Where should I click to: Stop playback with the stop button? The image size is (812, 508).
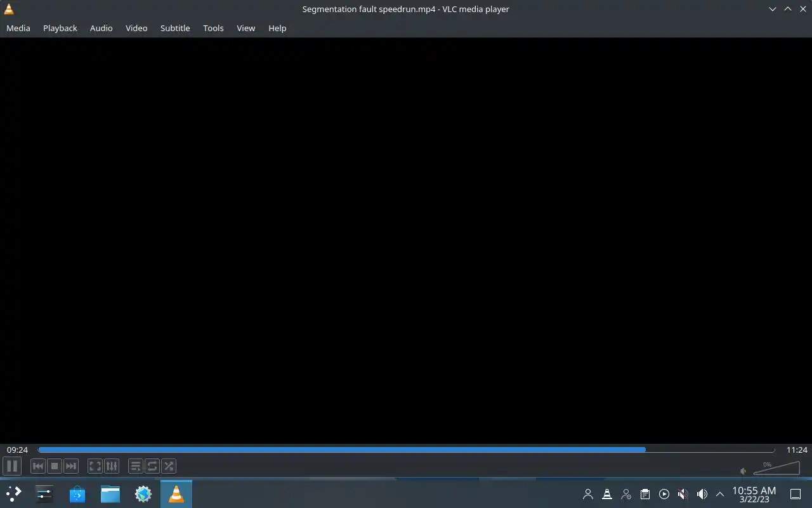(x=55, y=466)
